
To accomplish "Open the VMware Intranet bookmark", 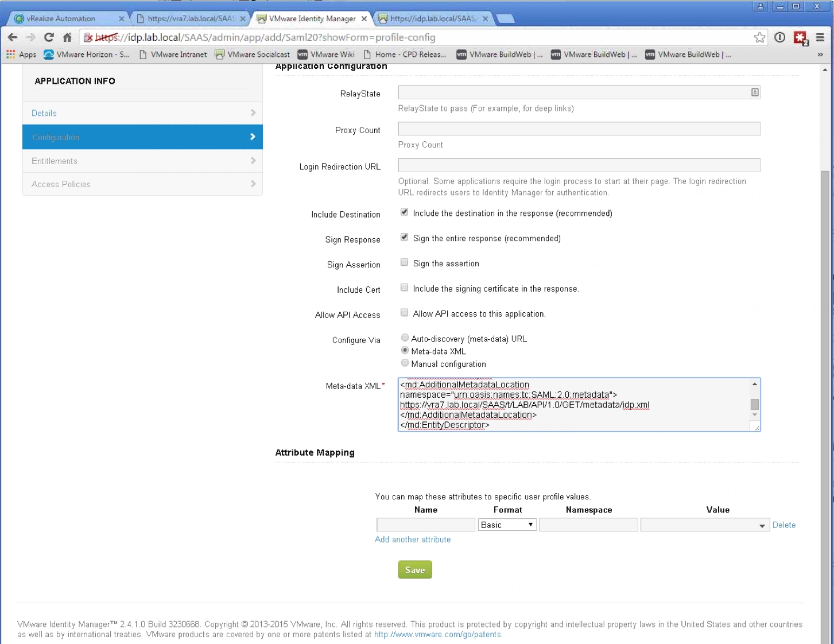I will [x=173, y=55].
